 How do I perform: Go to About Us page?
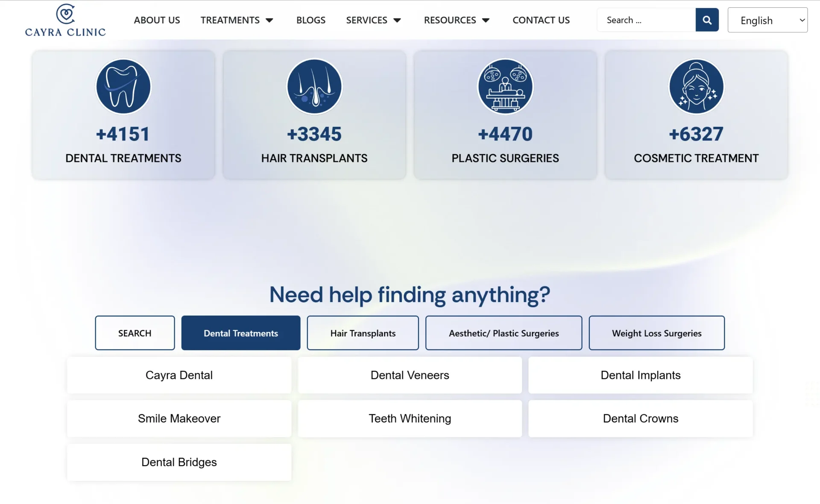157,20
